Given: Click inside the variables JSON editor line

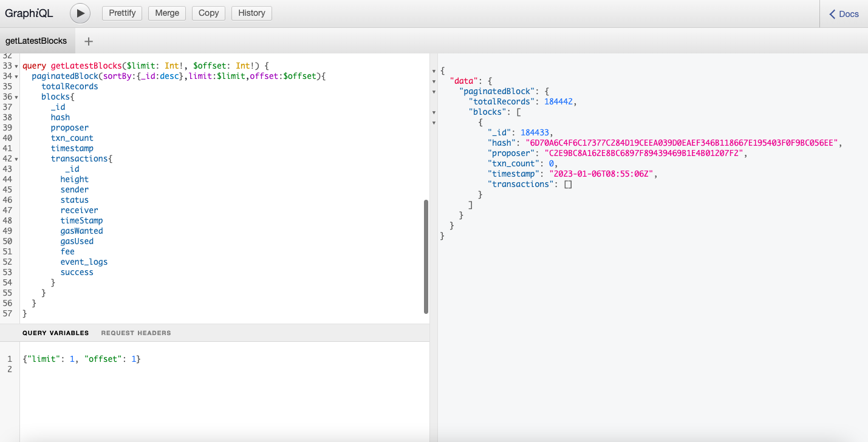Looking at the screenshot, I should (x=81, y=359).
